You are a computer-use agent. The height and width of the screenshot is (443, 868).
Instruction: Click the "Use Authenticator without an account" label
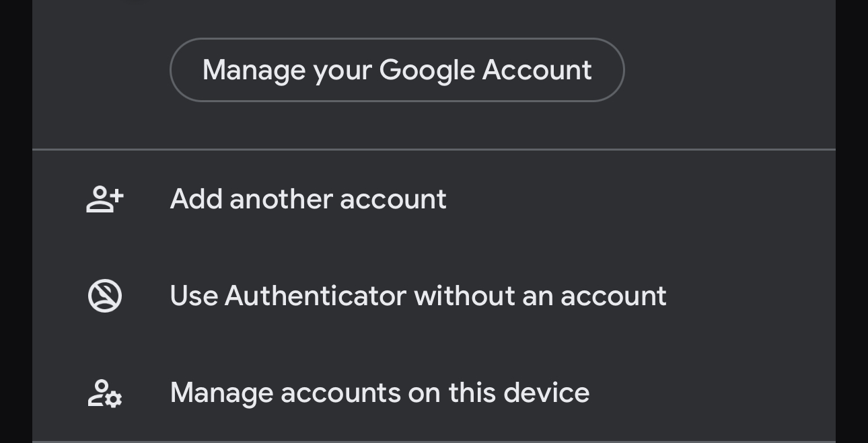click(418, 296)
